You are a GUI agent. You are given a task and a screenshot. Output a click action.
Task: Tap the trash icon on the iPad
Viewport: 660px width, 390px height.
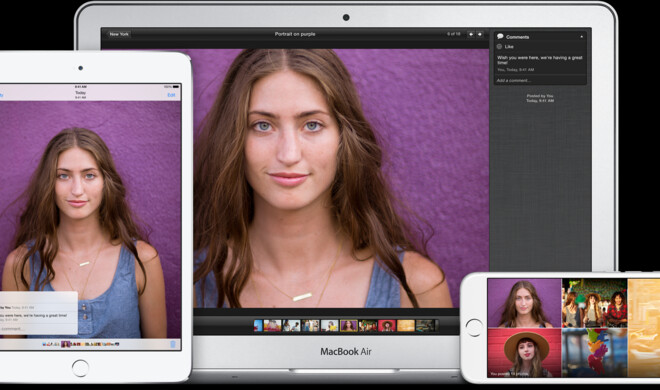[x=173, y=345]
